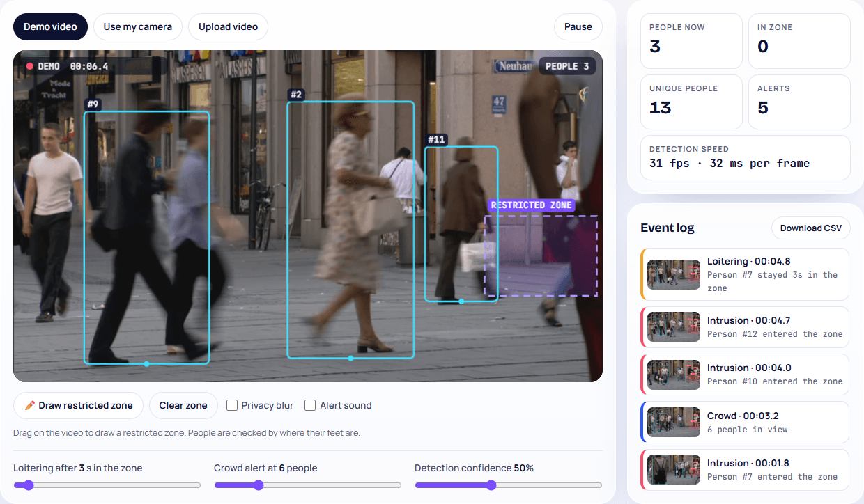Screen dimensions: 864x504
Task: Open the Upload video option
Action: click(228, 26)
